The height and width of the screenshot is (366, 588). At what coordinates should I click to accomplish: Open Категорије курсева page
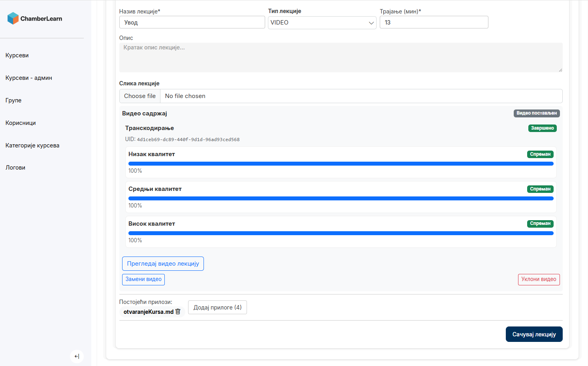[x=32, y=145]
